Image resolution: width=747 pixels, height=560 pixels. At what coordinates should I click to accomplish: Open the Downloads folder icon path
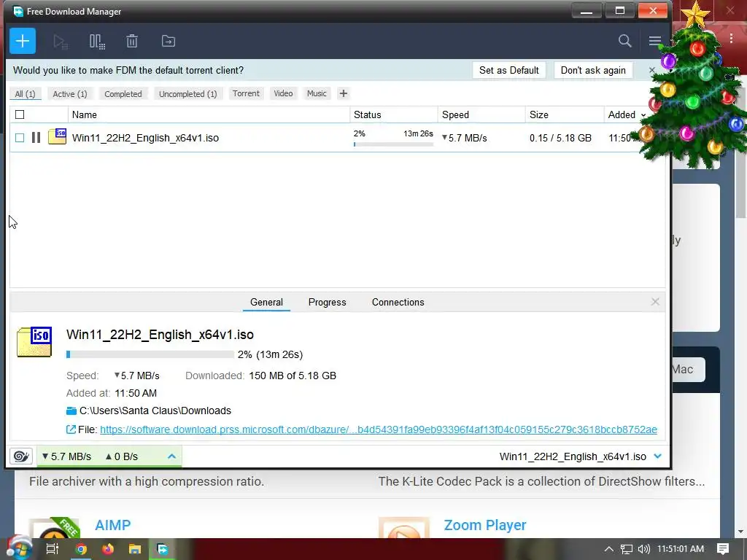71,411
